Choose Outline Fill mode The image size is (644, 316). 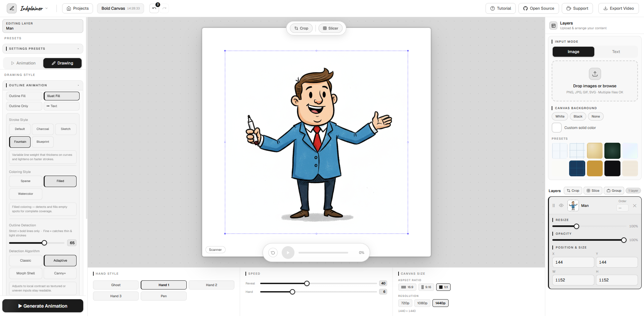[24, 96]
